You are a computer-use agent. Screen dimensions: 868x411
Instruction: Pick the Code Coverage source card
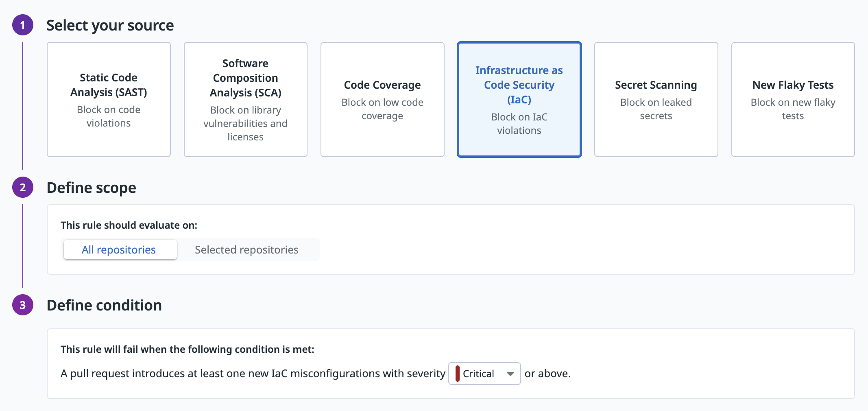pos(382,100)
